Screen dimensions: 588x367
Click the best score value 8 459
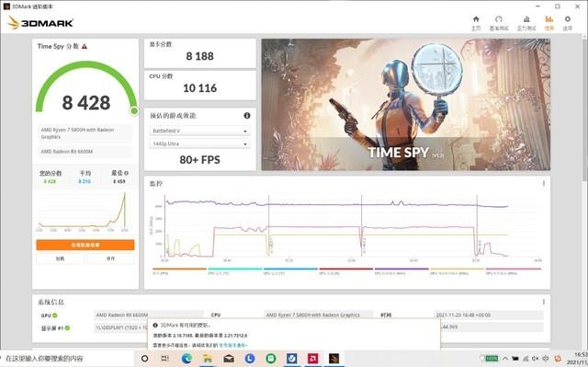119,181
